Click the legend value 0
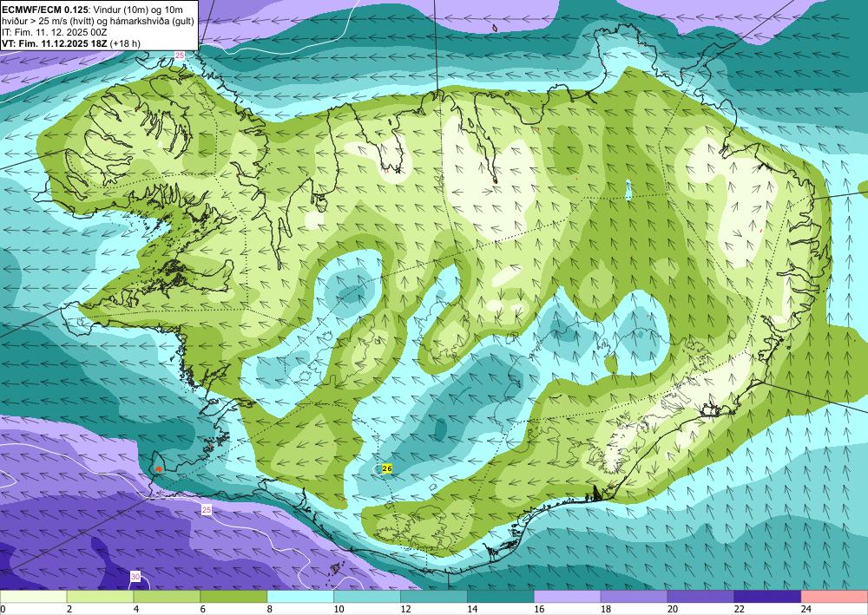Screen dimensions: 868x615 3,610
